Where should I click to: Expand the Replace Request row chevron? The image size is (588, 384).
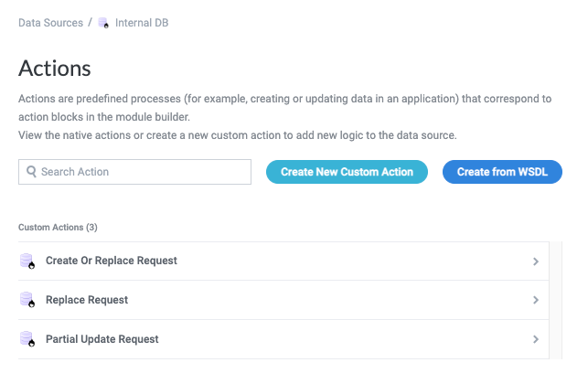click(x=536, y=300)
